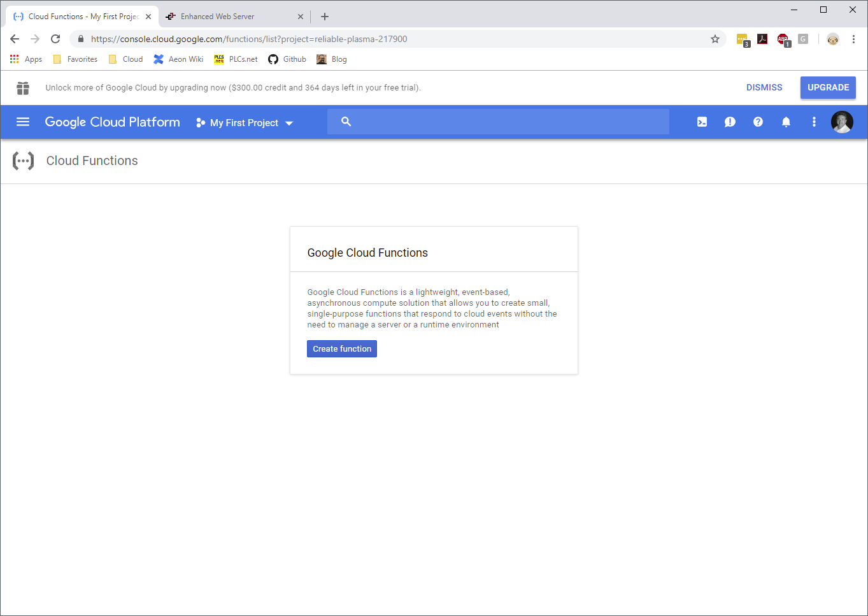Open the Blog bookmark
The image size is (868, 616).
click(332, 59)
